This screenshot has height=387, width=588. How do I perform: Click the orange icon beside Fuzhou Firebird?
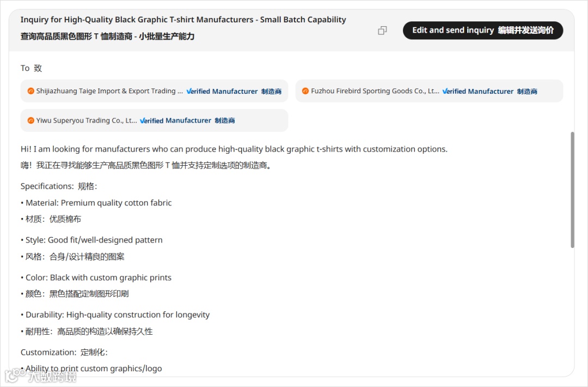tap(305, 91)
